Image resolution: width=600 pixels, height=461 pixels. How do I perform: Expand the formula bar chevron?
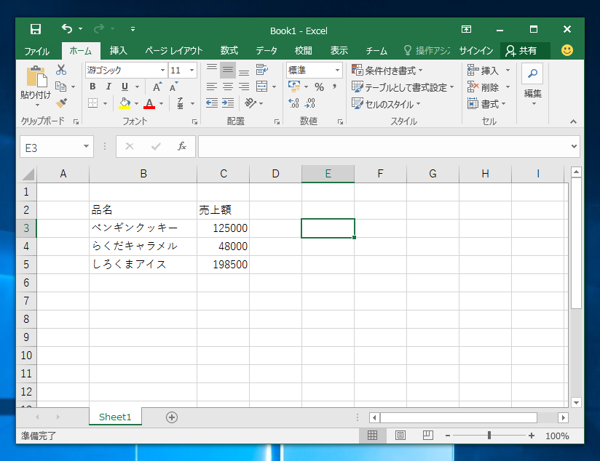pos(574,146)
